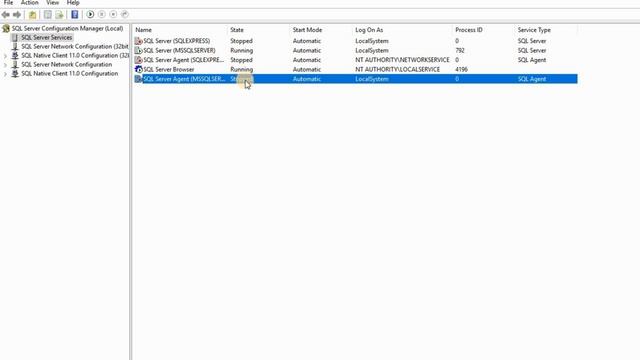
Task: Click the highlighted SQL Server Agent (MSSQLSER...) icon
Action: coord(138,79)
